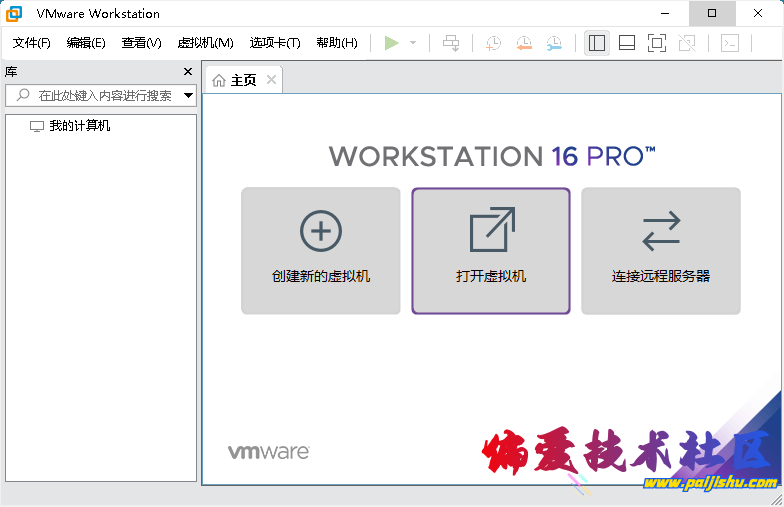Click 连接远程服务器 tile
The height and width of the screenshot is (507, 784).
click(661, 251)
